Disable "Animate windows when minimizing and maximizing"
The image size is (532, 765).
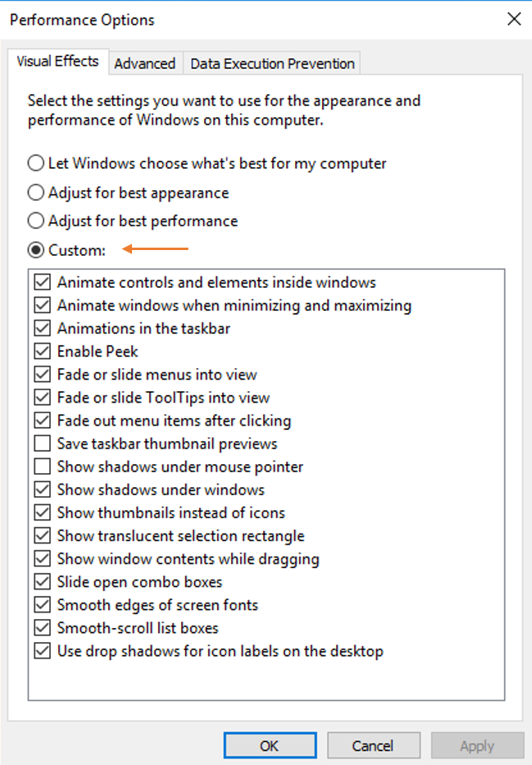pos(43,305)
